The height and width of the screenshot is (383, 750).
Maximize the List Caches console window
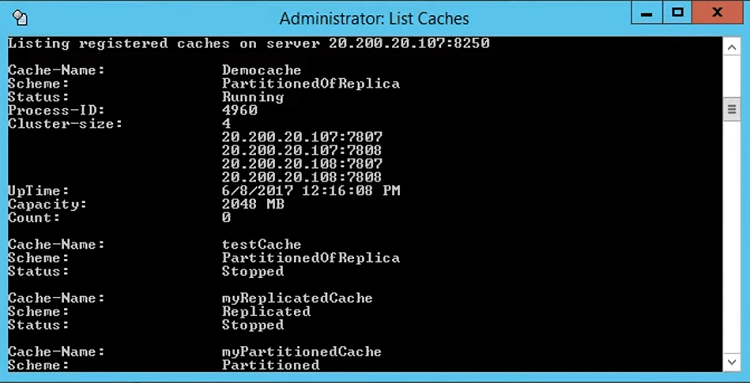pyautogui.click(x=677, y=13)
